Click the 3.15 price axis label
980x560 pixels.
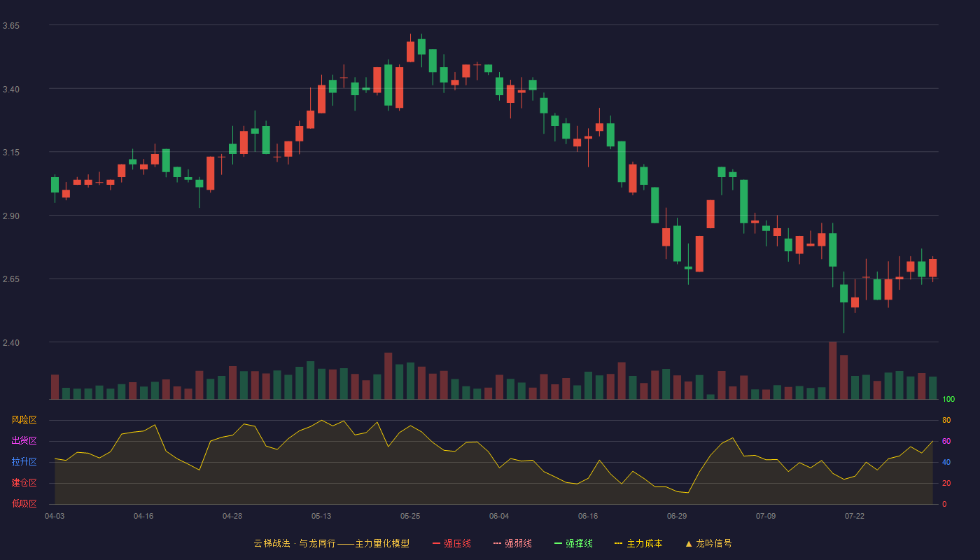[11, 153]
